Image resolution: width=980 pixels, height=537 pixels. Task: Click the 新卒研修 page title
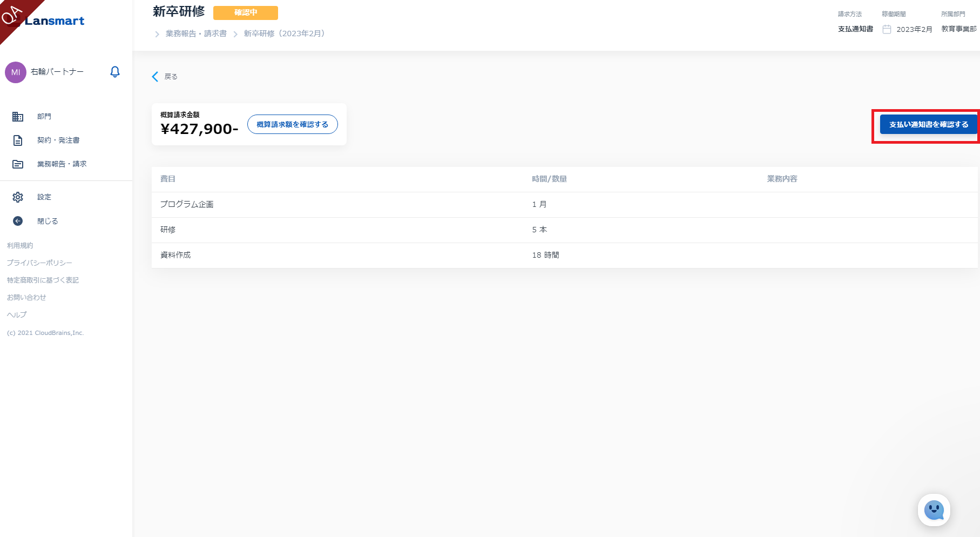tap(179, 11)
